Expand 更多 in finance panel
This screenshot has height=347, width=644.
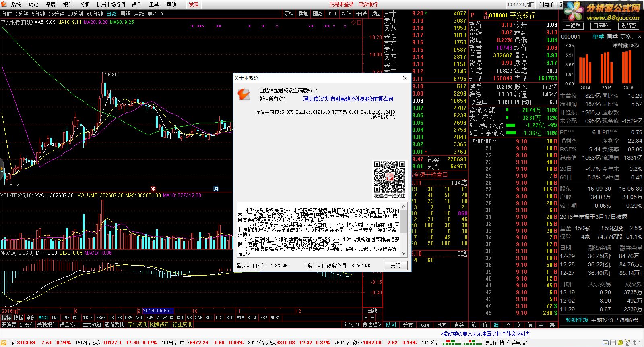pos(628,37)
